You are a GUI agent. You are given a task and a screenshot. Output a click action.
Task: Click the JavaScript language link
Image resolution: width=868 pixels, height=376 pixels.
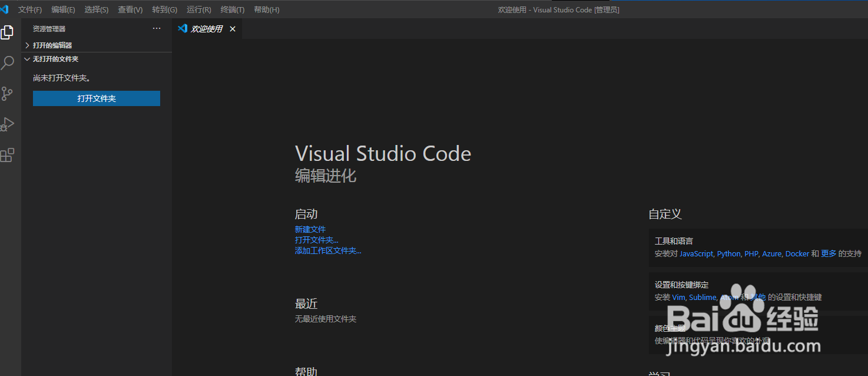point(696,254)
